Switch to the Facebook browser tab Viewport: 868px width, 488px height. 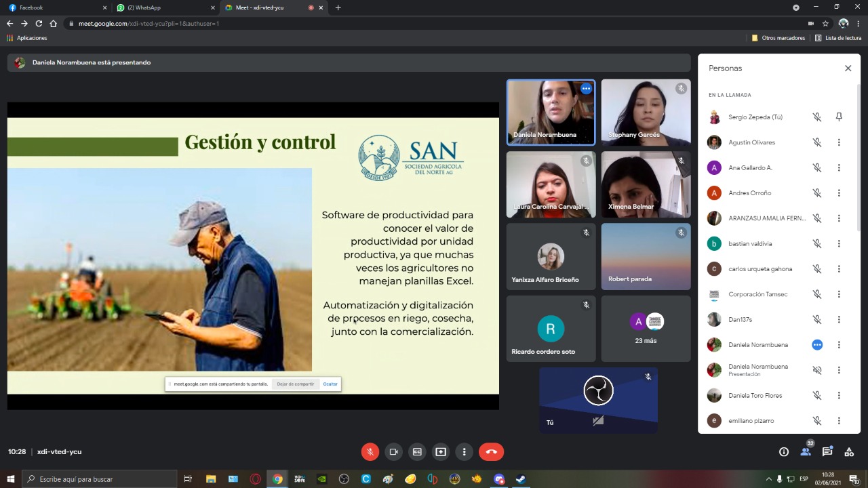[54, 7]
